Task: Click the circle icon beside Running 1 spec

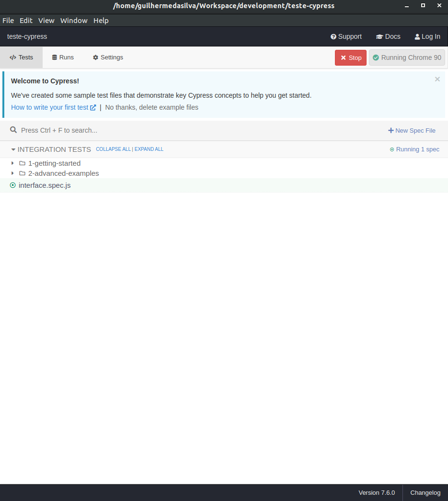Action: click(x=392, y=149)
